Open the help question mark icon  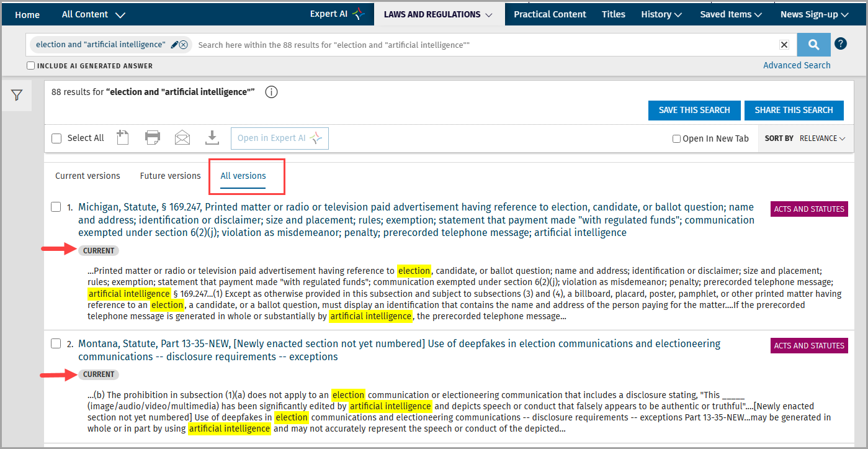841,43
